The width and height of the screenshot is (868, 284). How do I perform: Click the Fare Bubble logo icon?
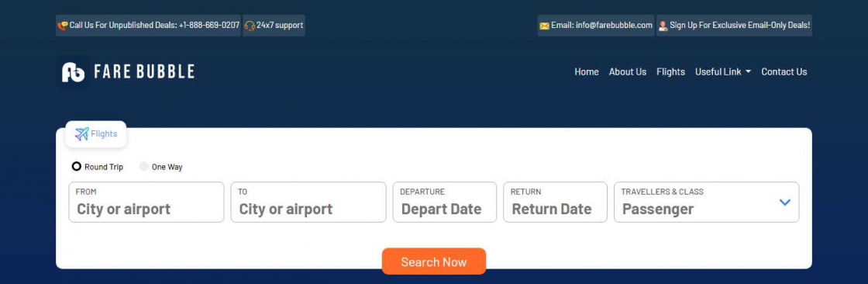[73, 72]
